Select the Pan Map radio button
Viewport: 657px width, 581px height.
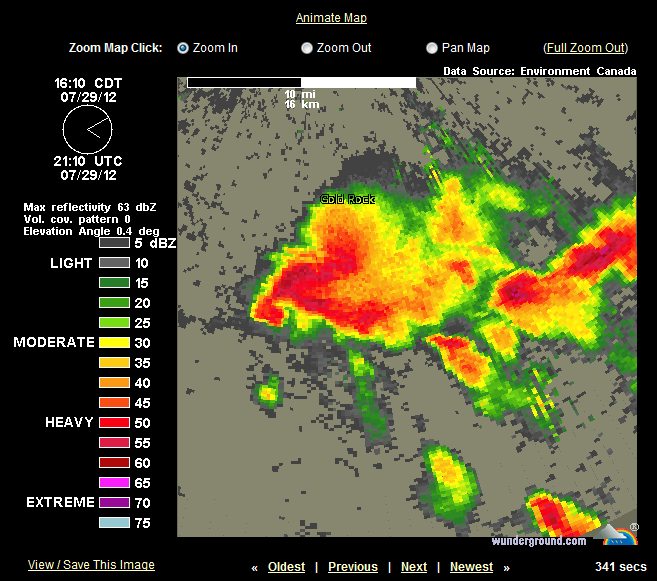pyautogui.click(x=432, y=48)
